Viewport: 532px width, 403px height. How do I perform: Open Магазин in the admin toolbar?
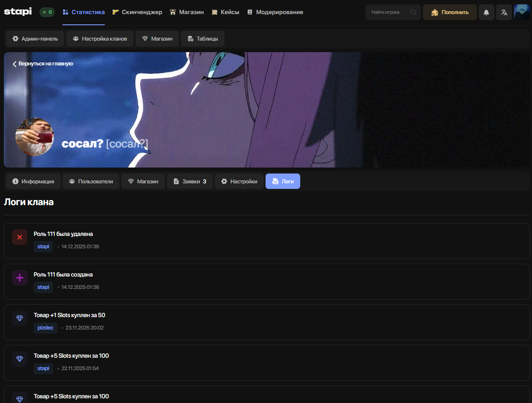(x=157, y=38)
